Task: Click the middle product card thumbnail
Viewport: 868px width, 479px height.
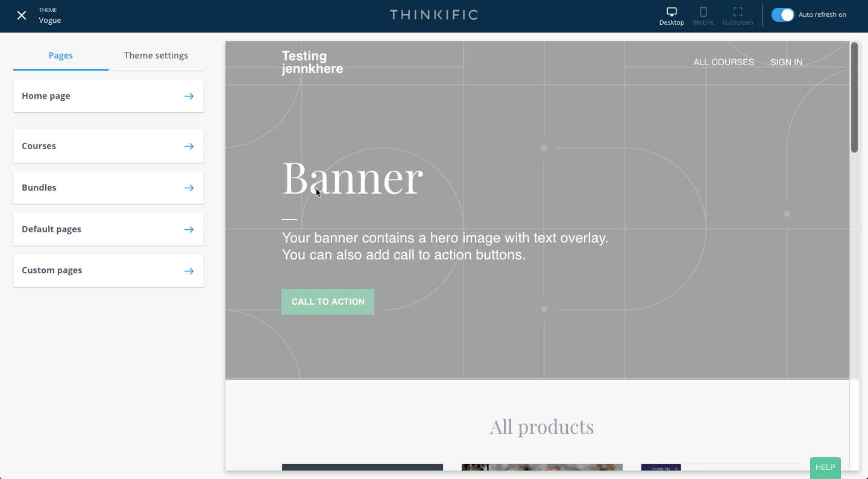Action: click(x=542, y=467)
